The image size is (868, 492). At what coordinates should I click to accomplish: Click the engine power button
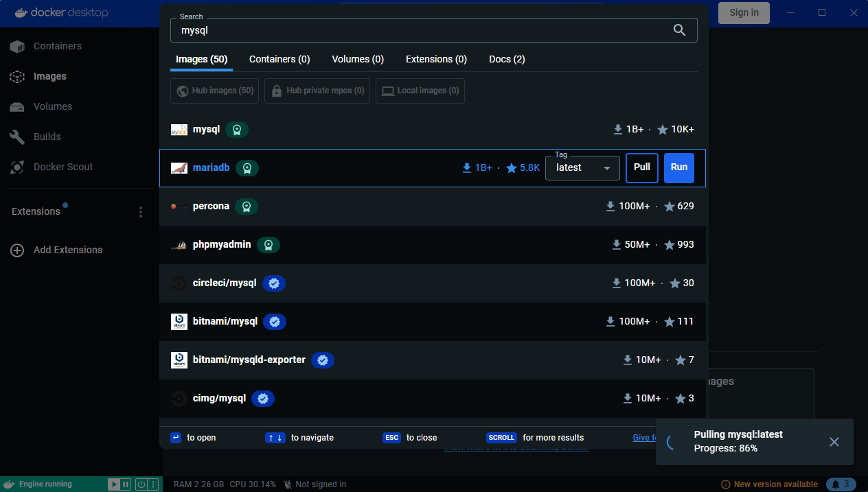point(141,484)
